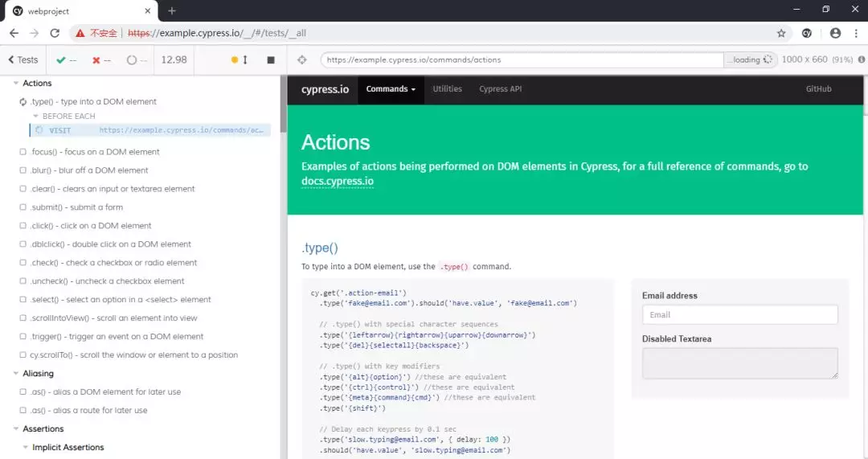Screen dimensions: 868x459
Task: Open the Chrome three-dot menu
Action: pyautogui.click(x=856, y=33)
